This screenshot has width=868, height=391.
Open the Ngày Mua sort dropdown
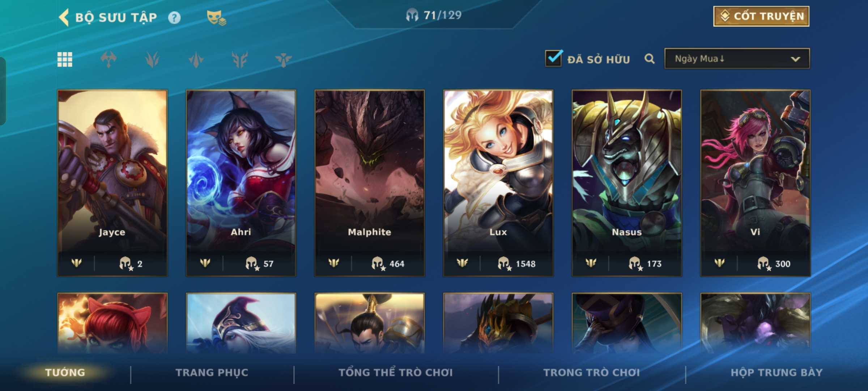737,59
